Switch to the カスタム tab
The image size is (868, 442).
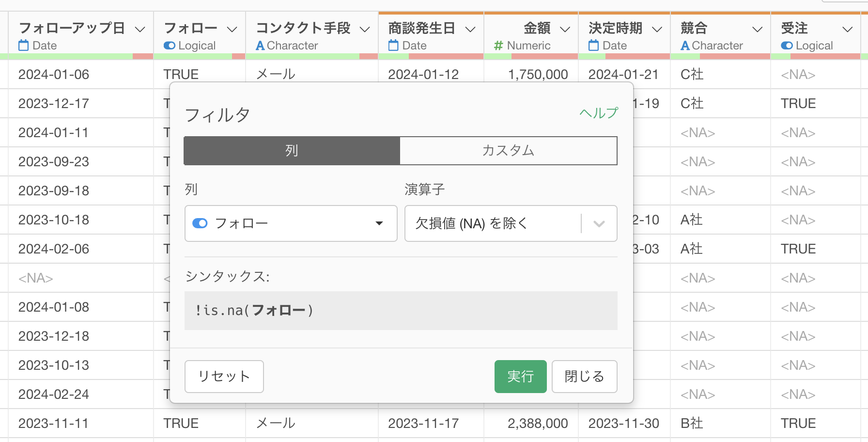click(508, 151)
